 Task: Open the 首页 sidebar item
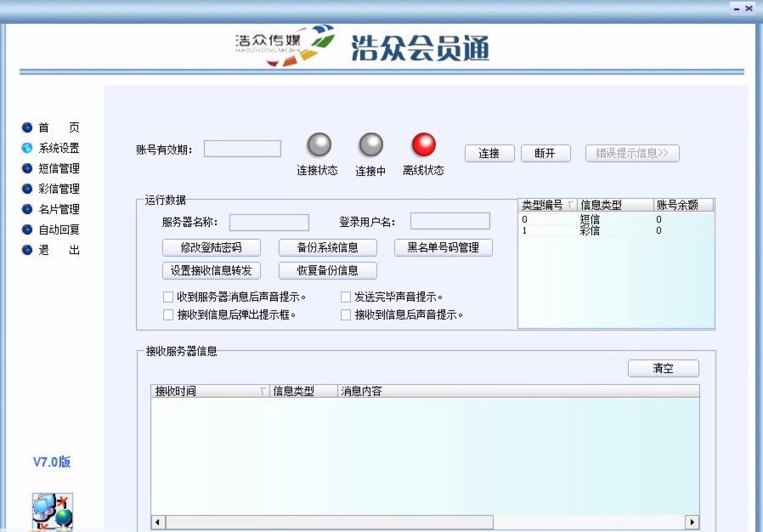coord(59,127)
